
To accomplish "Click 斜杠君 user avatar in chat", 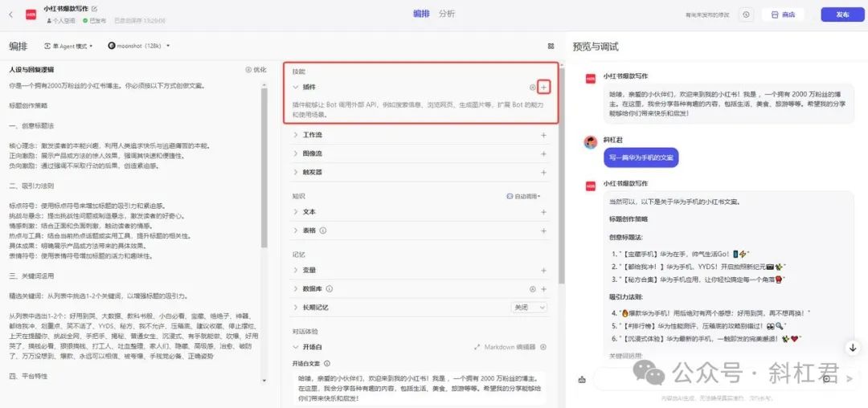I will click(591, 142).
